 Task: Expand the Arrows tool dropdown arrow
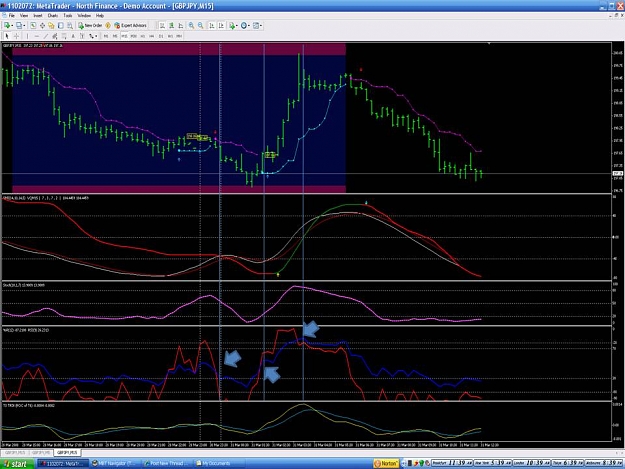click(x=96, y=37)
